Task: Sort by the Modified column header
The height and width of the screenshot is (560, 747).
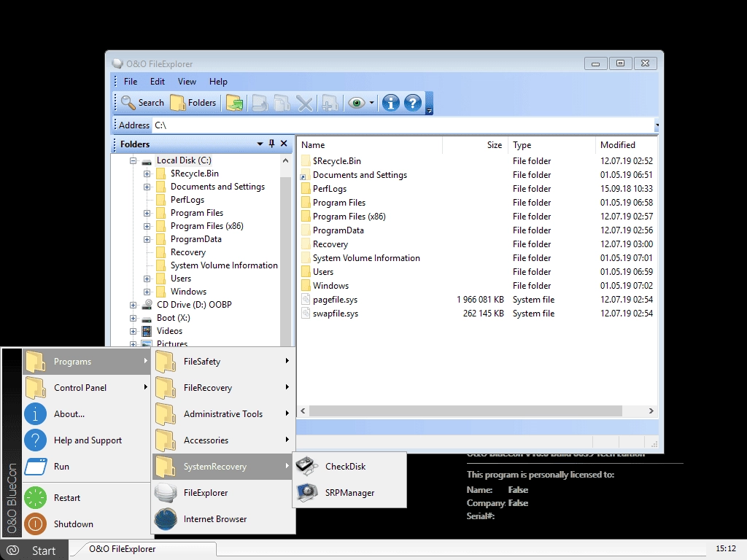Action: (626, 145)
